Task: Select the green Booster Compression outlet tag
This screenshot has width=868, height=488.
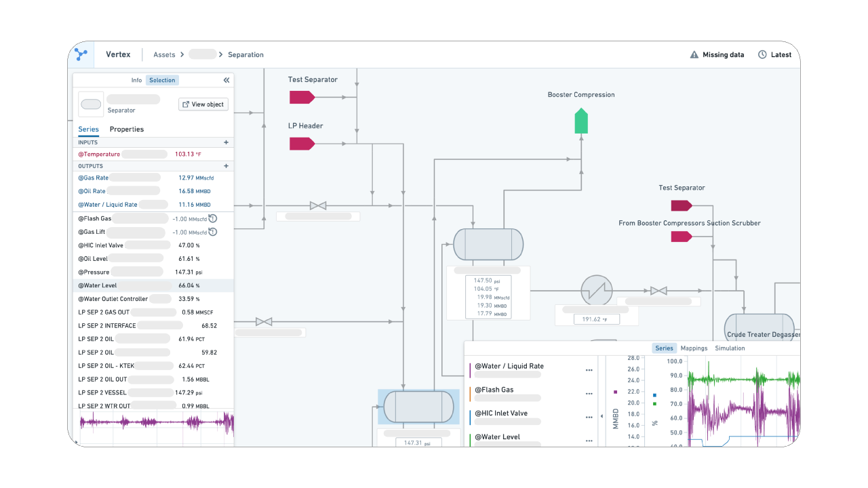Action: [x=581, y=121]
